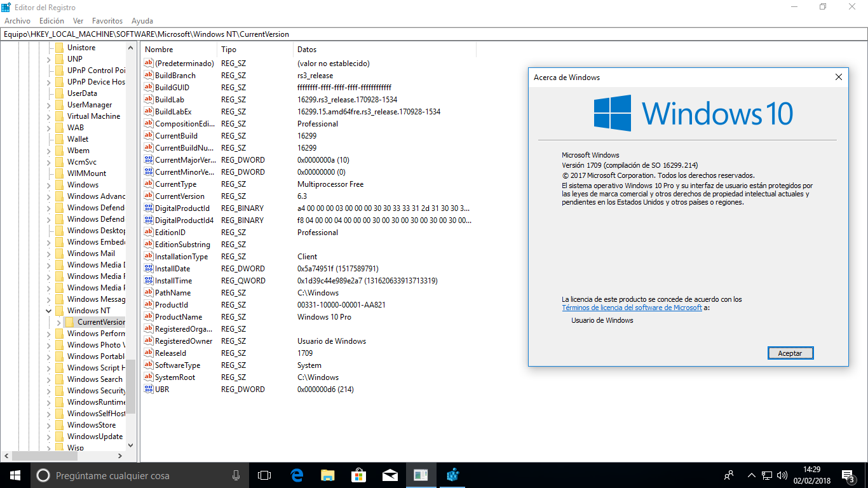This screenshot has height=488, width=868.
Task: Select the Wallet key in tree
Action: [x=78, y=139]
